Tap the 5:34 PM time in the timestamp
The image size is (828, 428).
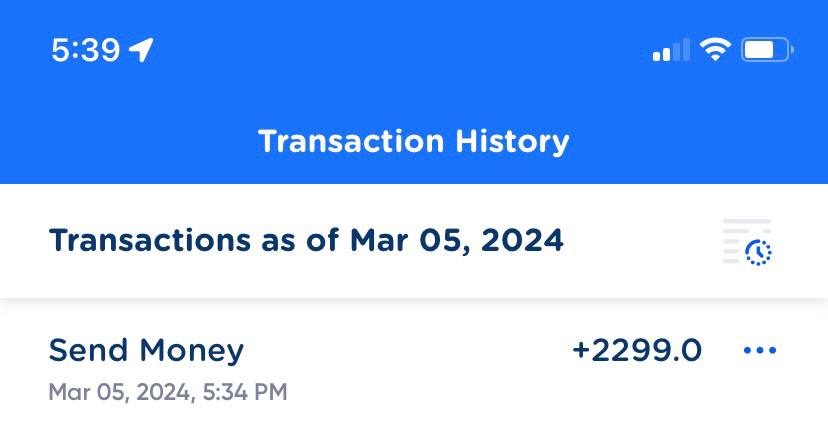click(x=245, y=392)
